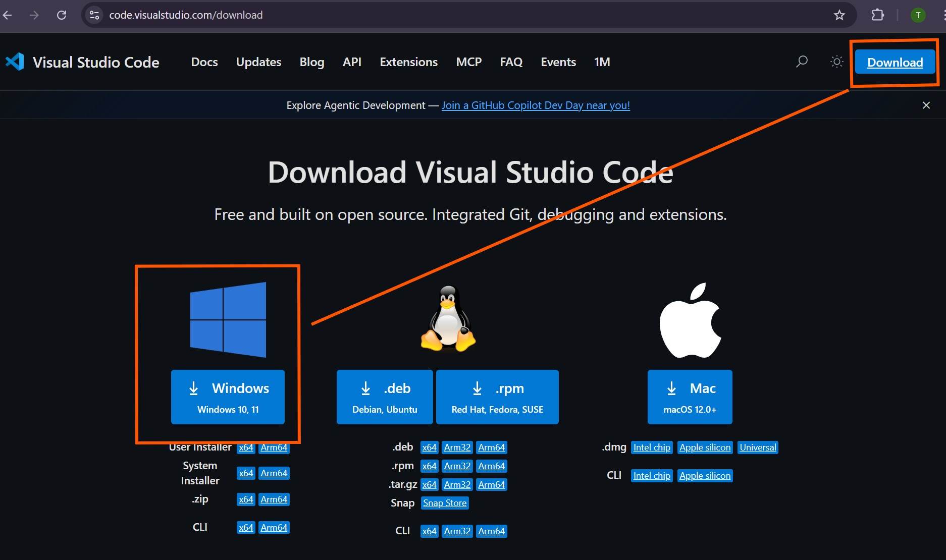Click the Linux Tux penguin image
946x560 pixels.
pos(448,318)
